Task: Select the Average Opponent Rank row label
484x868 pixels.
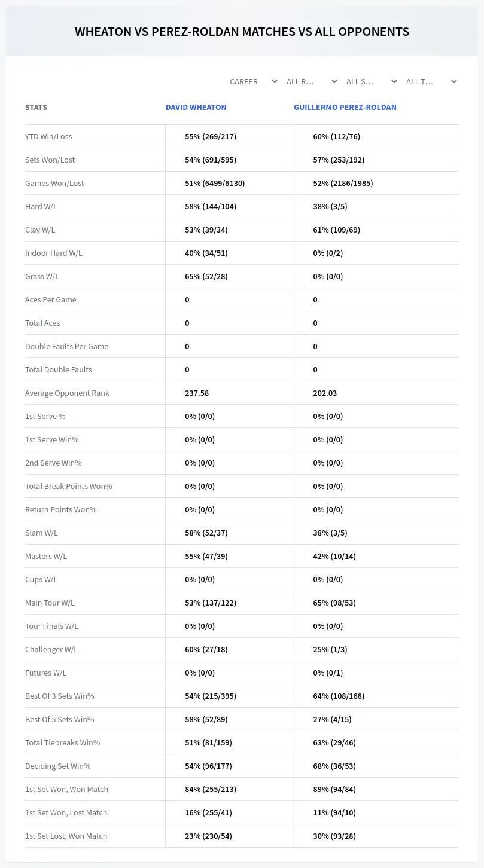Action: point(67,393)
